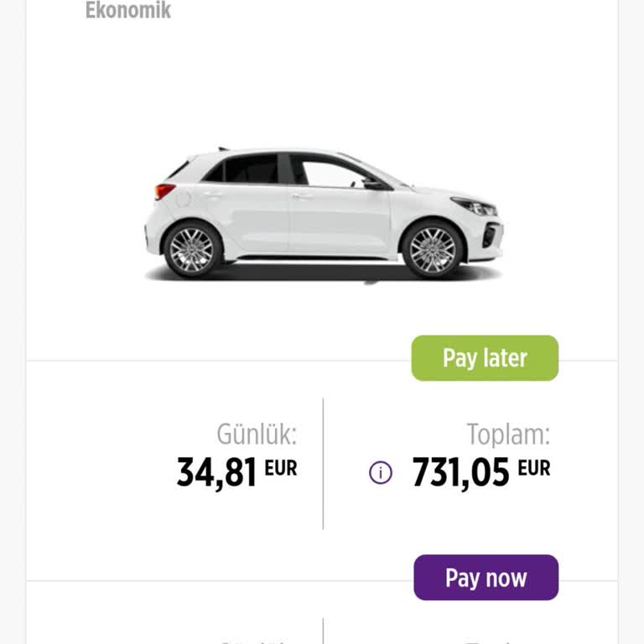Click the Ekonomik category label
Image resolution: width=644 pixels, height=644 pixels.
(x=128, y=10)
